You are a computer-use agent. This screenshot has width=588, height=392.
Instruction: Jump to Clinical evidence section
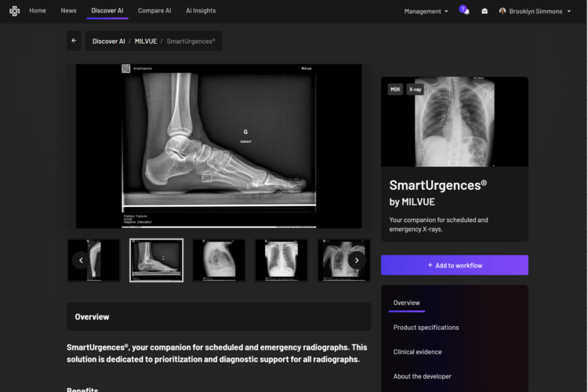tap(417, 352)
